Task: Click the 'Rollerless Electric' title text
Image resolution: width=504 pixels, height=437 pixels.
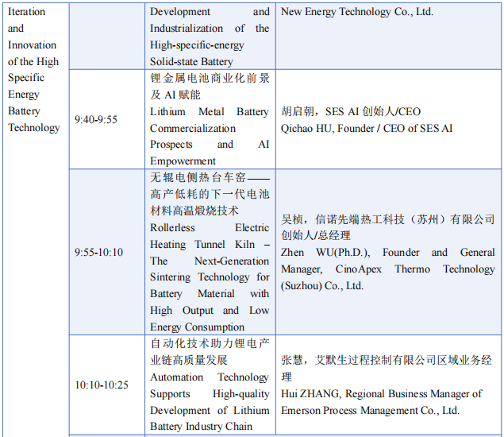Action: click(x=210, y=228)
